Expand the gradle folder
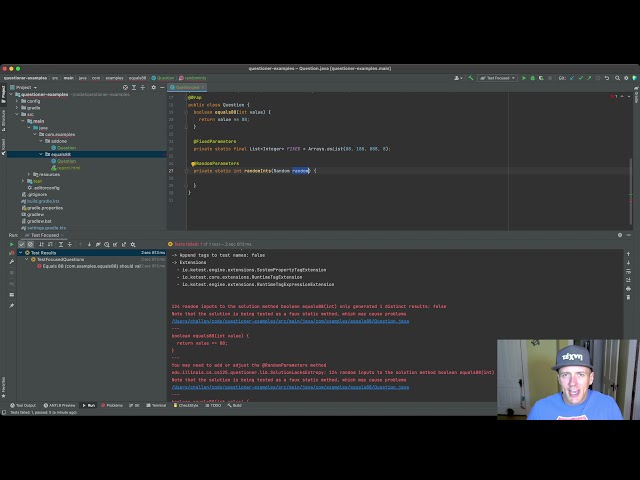 coord(17,108)
